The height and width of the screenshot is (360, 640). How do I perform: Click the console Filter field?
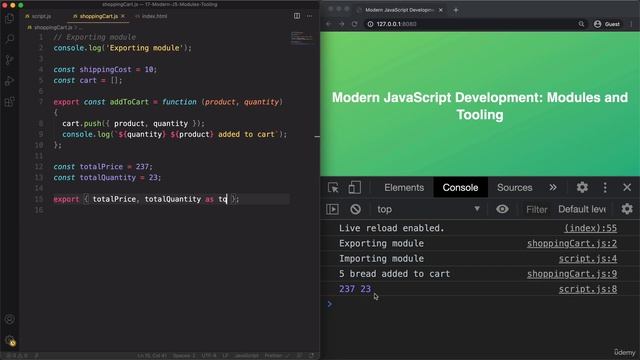536,209
